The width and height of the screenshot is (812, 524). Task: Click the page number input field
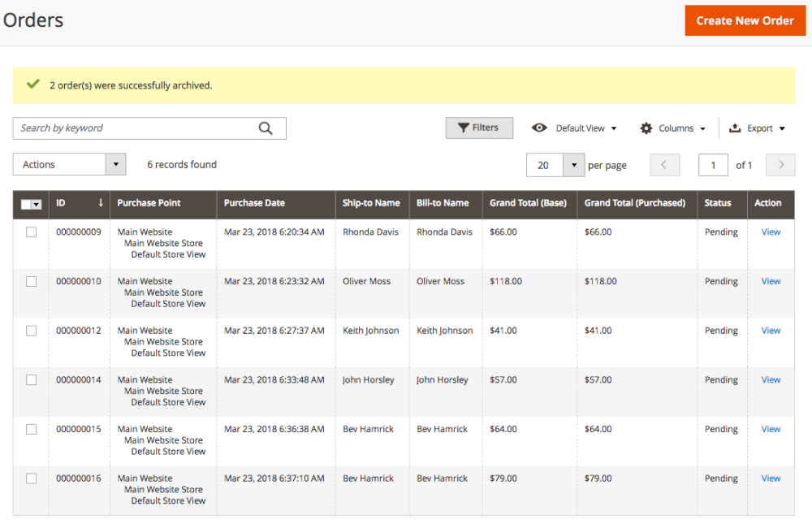pyautogui.click(x=713, y=165)
